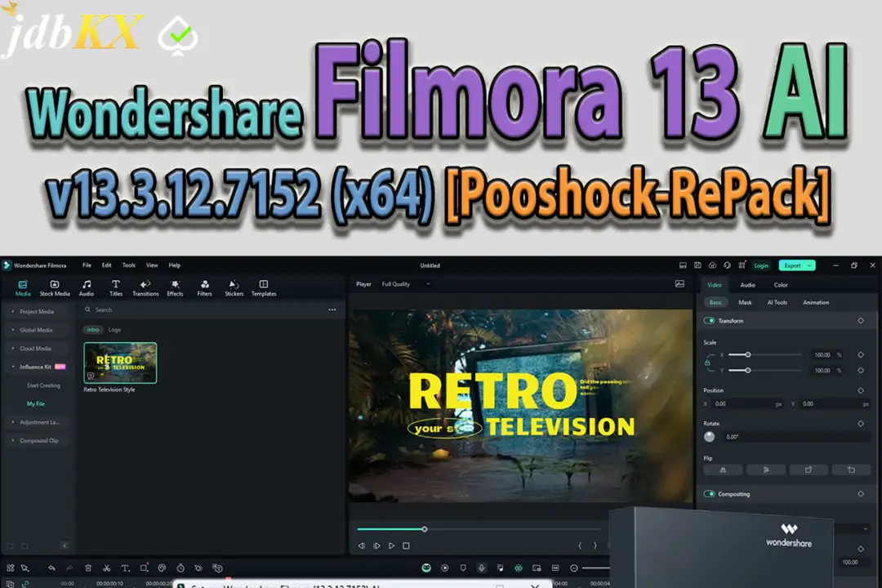The image size is (882, 588).
Task: Click the color palette icon in timeline toolbar
Action: (x=162, y=568)
